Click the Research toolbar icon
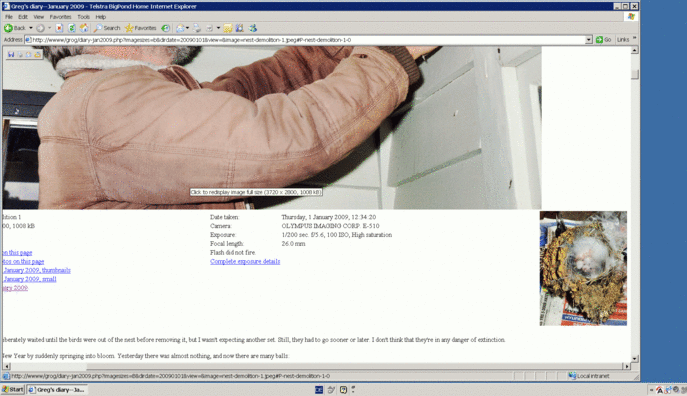 (240, 28)
